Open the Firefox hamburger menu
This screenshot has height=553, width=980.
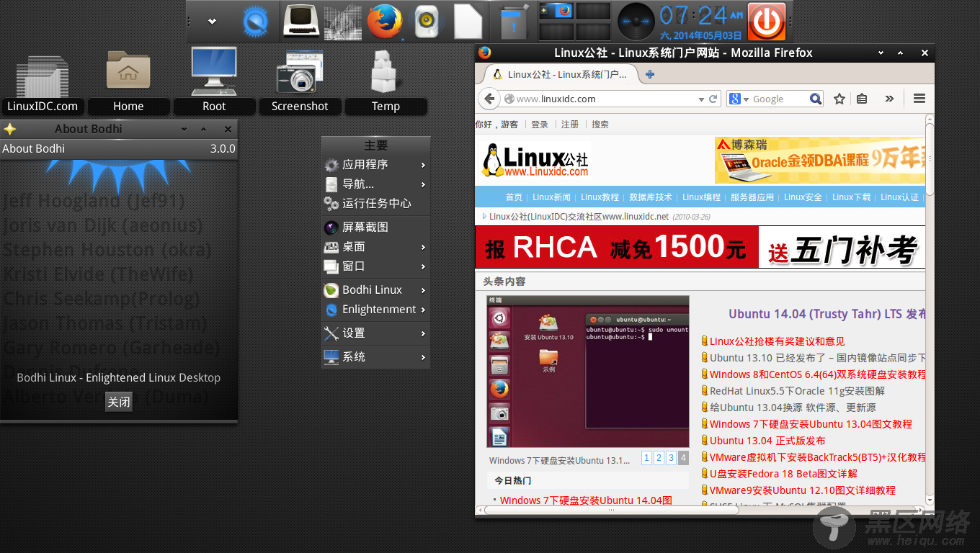pyautogui.click(x=919, y=99)
